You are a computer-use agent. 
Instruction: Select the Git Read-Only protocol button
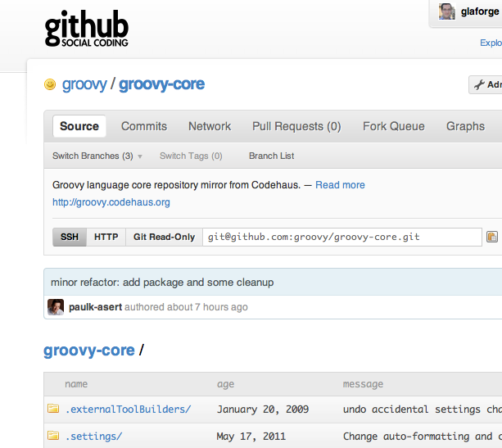click(164, 237)
